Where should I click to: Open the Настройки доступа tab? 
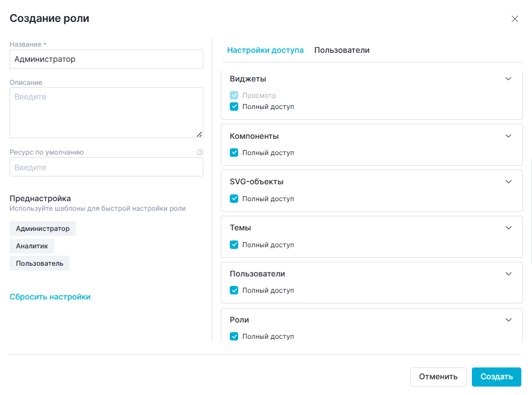click(x=265, y=51)
